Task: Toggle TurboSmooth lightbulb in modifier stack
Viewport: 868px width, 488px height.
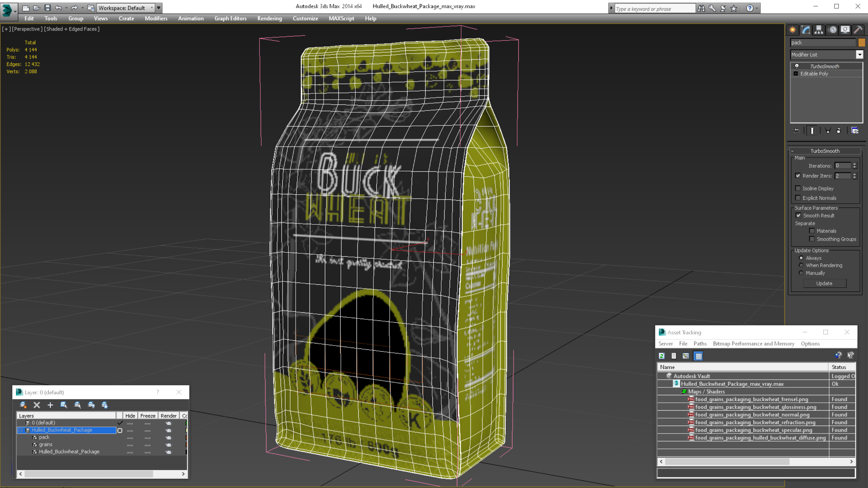Action: coord(797,66)
